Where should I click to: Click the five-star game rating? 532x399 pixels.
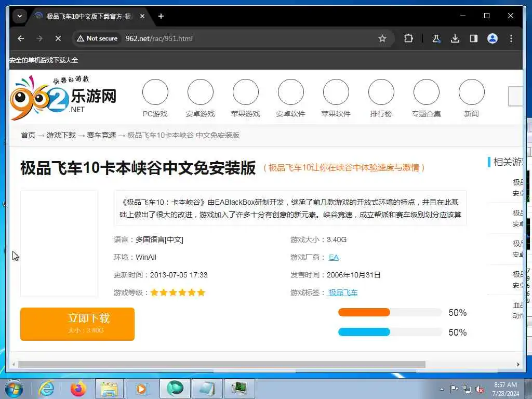[178, 292]
